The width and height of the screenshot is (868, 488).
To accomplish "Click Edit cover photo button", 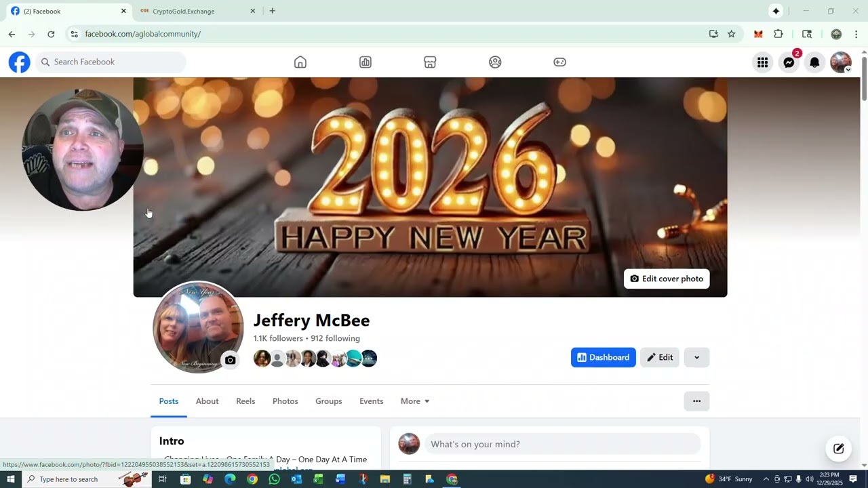I will pos(667,279).
